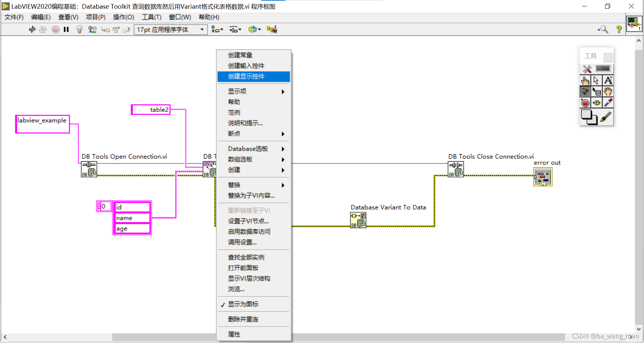Select the Connect Wire spool tool

pos(585,92)
